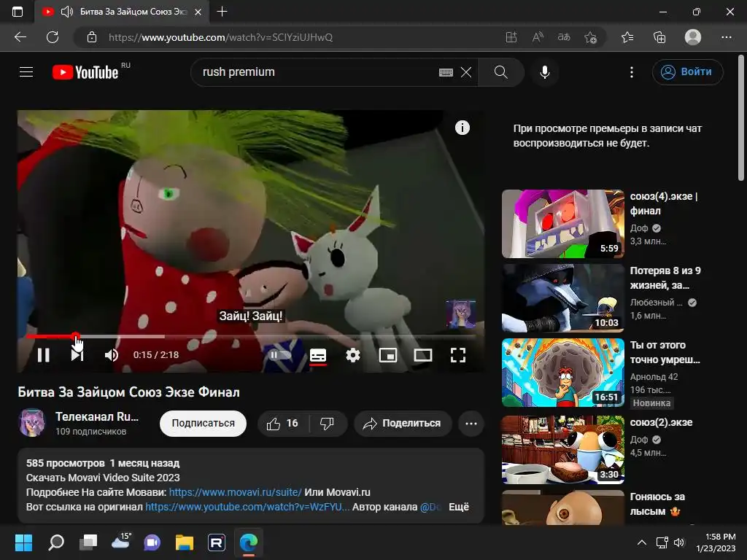This screenshot has width=747, height=560.
Task: Run search with the magnifier button
Action: click(x=500, y=72)
